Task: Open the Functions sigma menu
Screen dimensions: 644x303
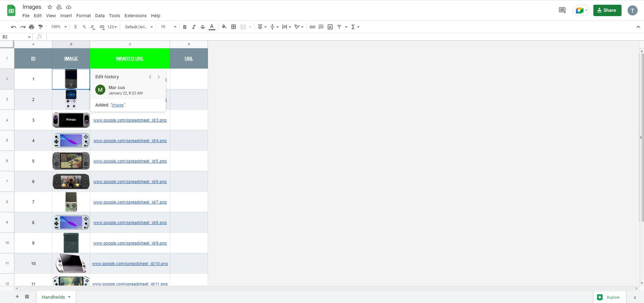Action: (x=355, y=27)
